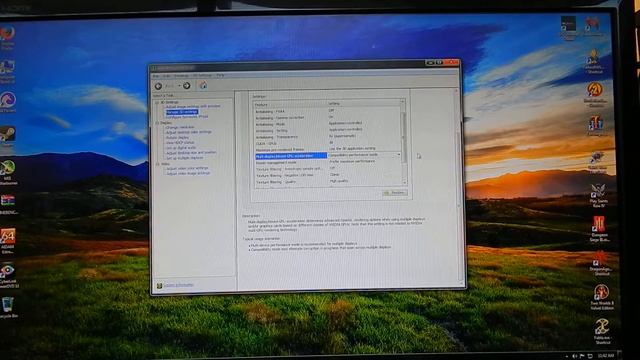Image resolution: width=640 pixels, height=360 pixels.
Task: Click the Home icon in the toolbar
Action: coord(203,85)
